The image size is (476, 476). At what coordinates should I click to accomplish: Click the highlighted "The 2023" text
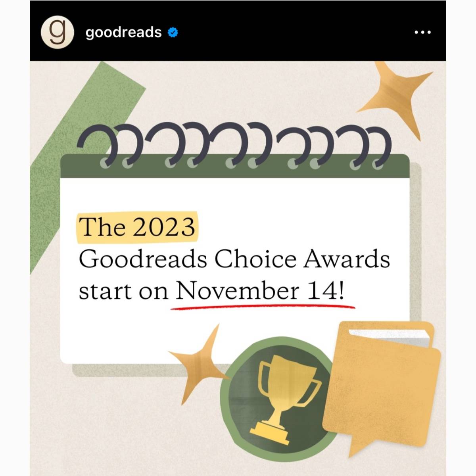(x=137, y=227)
